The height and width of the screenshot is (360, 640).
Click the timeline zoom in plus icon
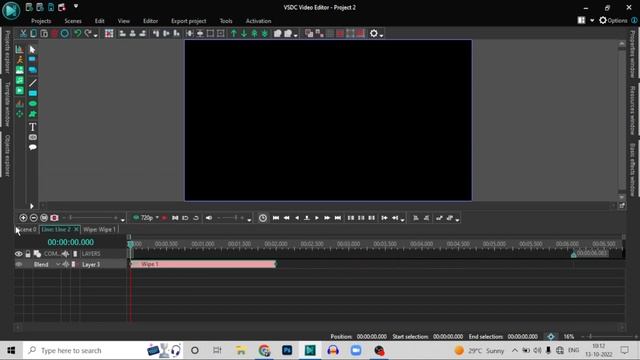pyautogui.click(x=23, y=218)
